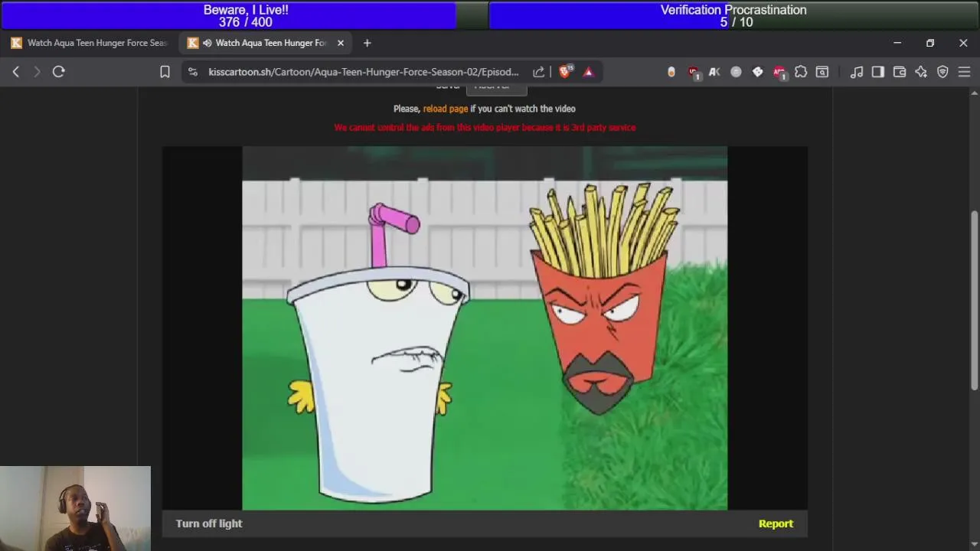980x551 pixels.
Task: Minimize the browser window
Action: pos(897,43)
